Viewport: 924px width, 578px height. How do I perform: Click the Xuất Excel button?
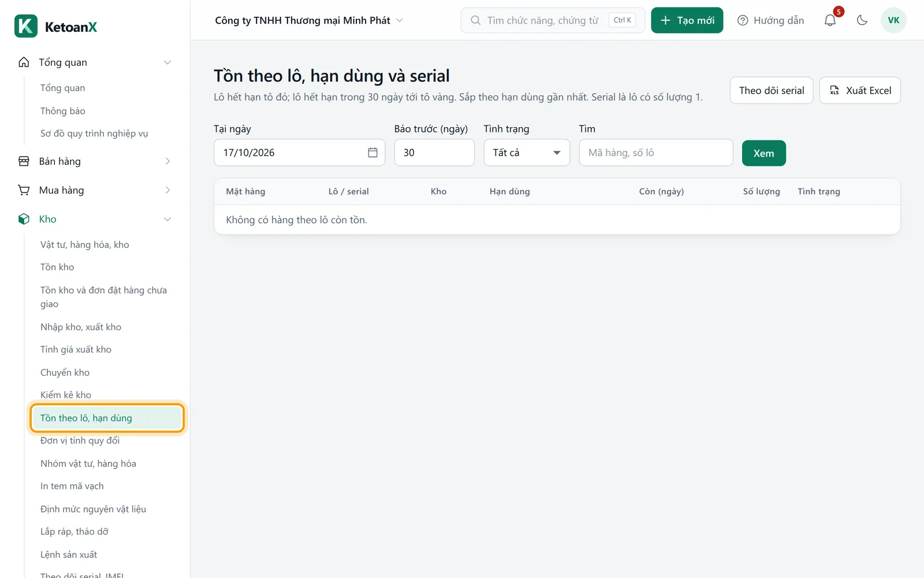click(860, 90)
